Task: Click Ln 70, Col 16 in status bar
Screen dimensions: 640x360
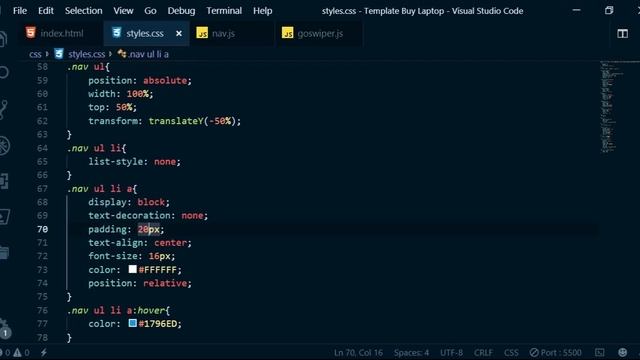Action: click(x=358, y=353)
